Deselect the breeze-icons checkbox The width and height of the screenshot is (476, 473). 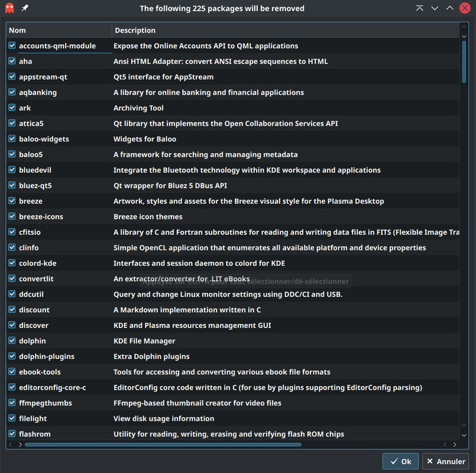tap(12, 216)
